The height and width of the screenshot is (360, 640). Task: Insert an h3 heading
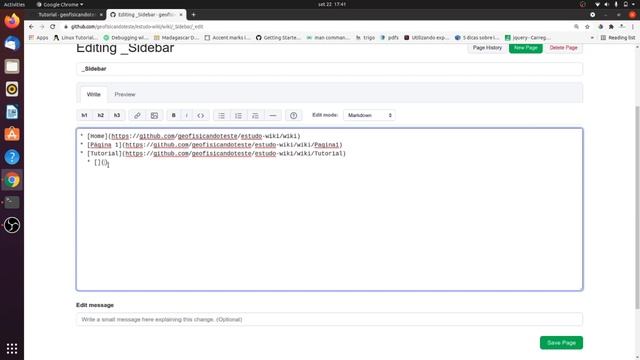click(x=117, y=116)
